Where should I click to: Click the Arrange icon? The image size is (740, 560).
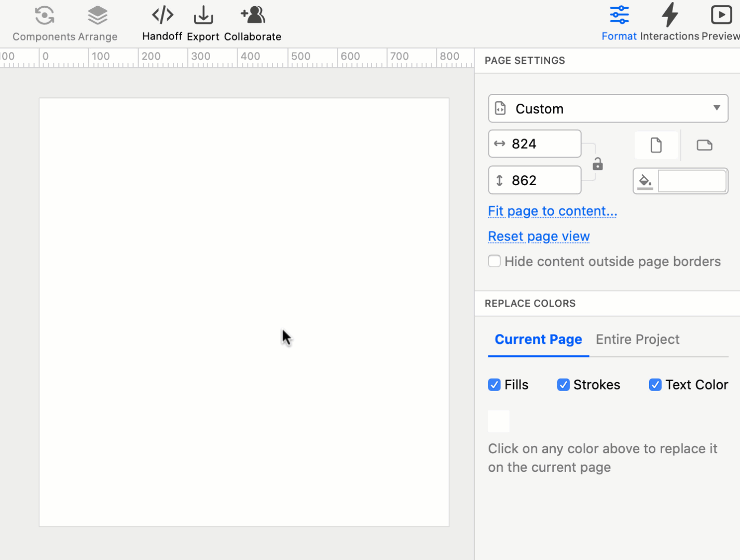tap(98, 21)
